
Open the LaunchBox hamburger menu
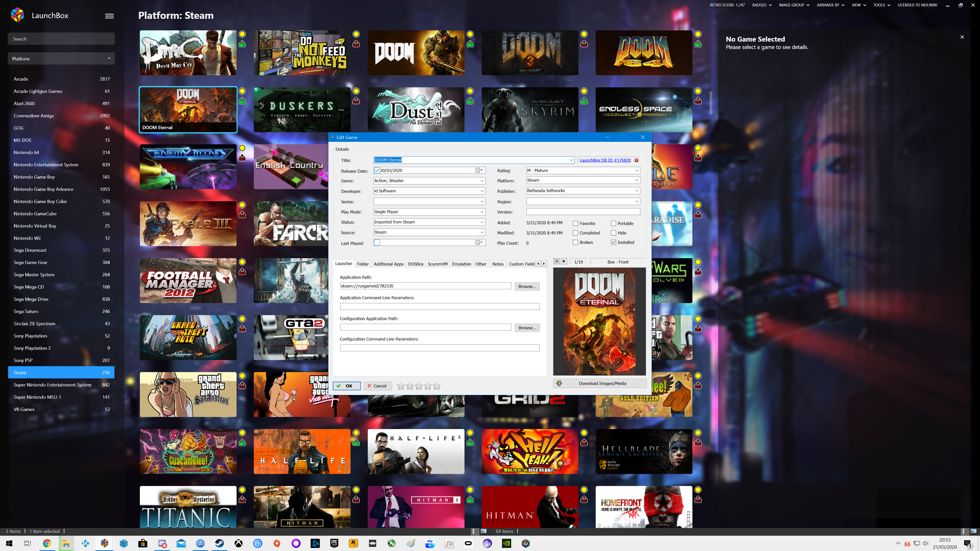pyautogui.click(x=109, y=16)
